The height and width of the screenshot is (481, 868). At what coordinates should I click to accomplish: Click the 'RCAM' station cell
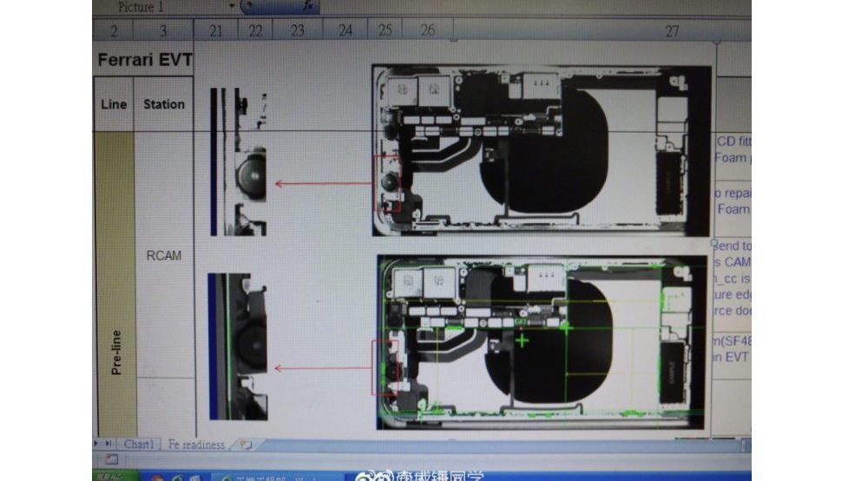164,256
